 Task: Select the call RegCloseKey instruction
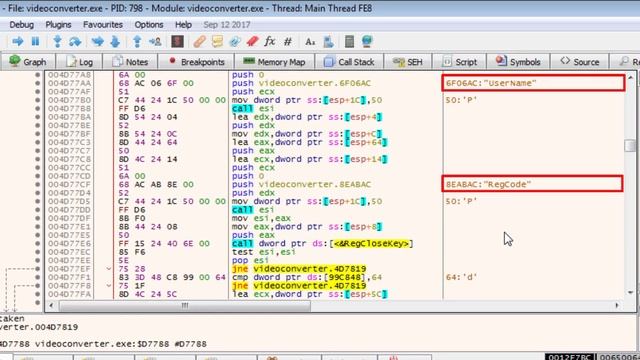click(x=322, y=244)
